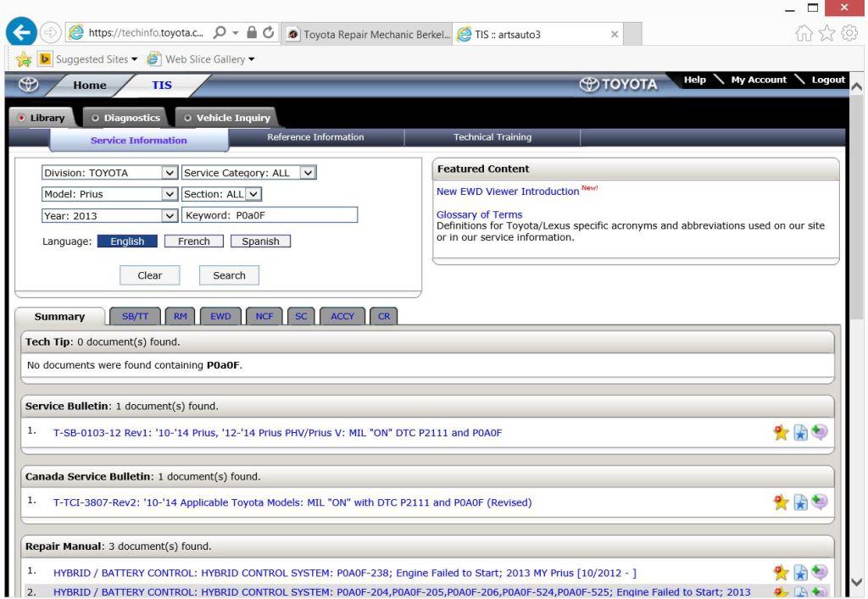
Task: Click the star icon for T-SB-0103-12 bulletin
Action: tap(781, 433)
